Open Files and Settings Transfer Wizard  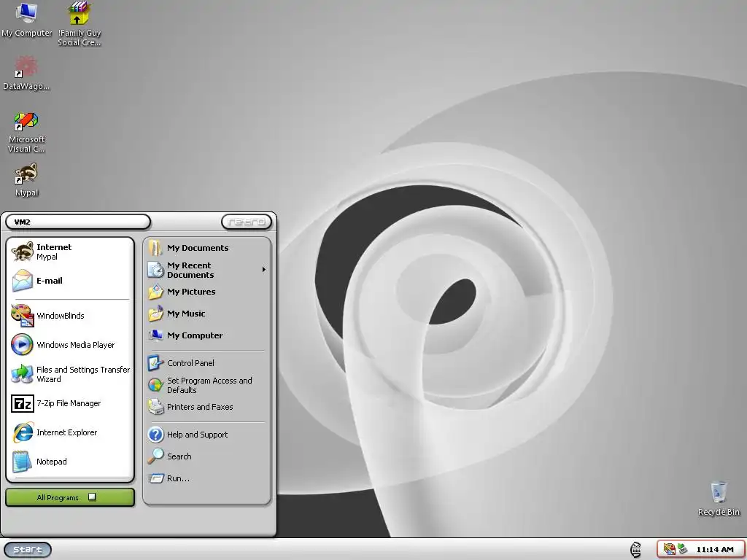click(x=69, y=374)
